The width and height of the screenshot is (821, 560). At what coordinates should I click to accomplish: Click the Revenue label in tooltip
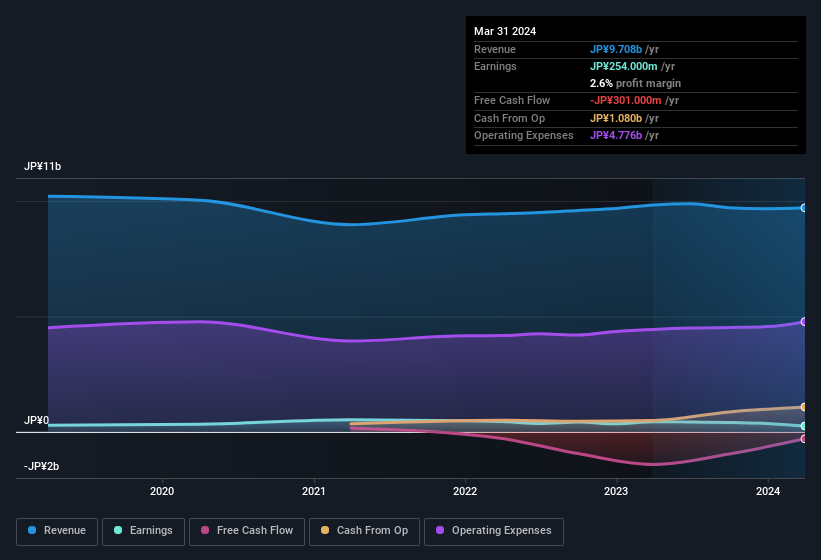pyautogui.click(x=495, y=49)
